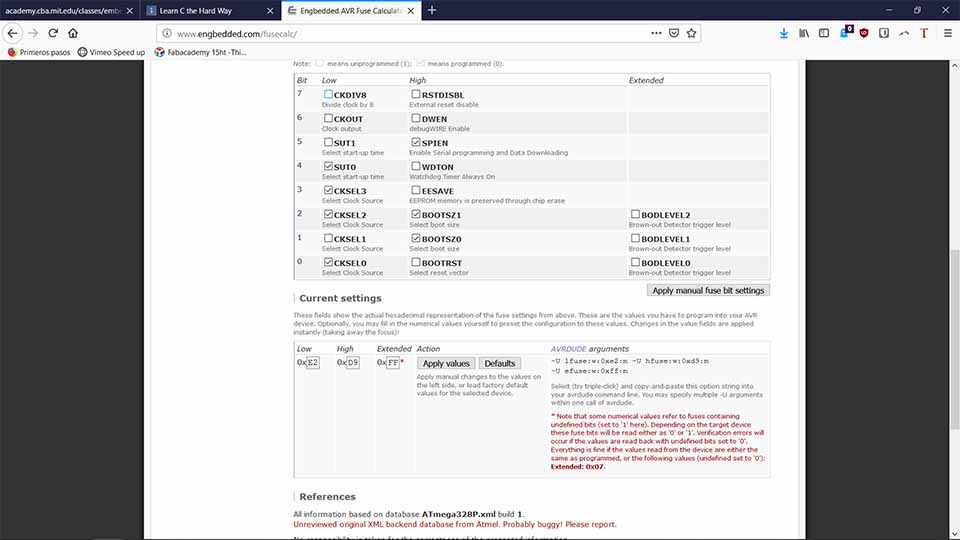
Task: Open the Vimeo Speed up bookmark
Action: click(x=111, y=52)
